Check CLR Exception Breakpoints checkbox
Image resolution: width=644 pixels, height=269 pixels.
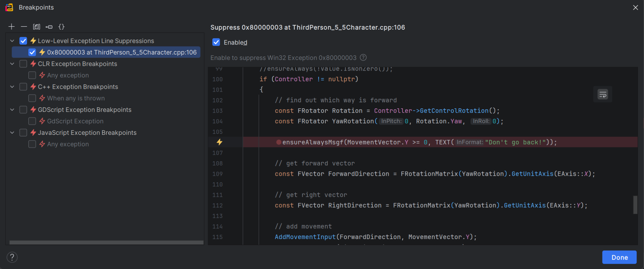pos(23,64)
